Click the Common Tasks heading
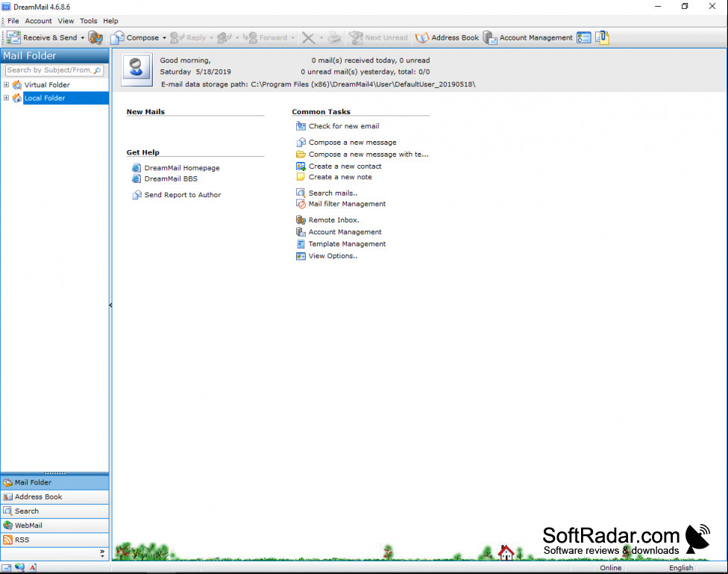The height and width of the screenshot is (574, 728). [x=321, y=111]
